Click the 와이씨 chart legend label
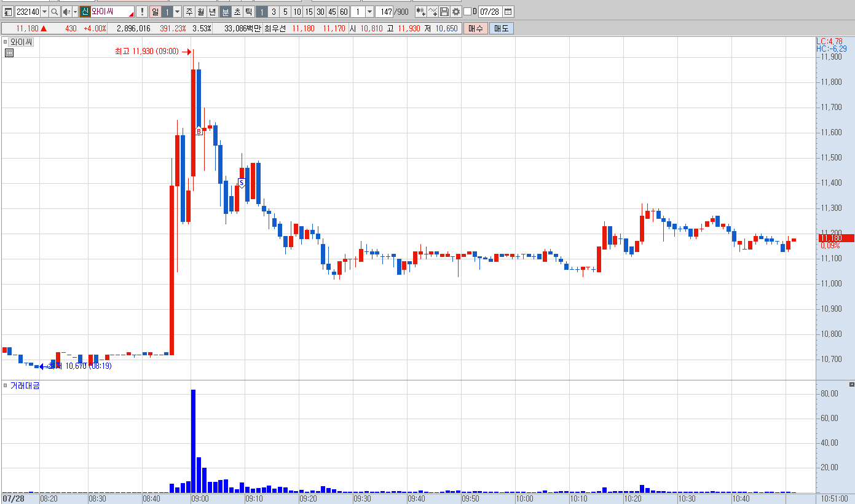855x504 pixels. [x=22, y=42]
